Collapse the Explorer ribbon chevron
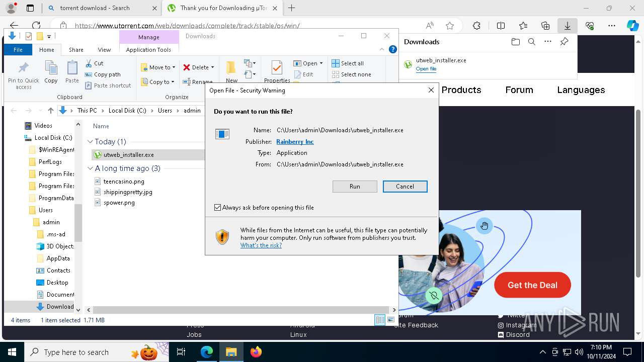This screenshot has height=362, width=644. coord(382,49)
